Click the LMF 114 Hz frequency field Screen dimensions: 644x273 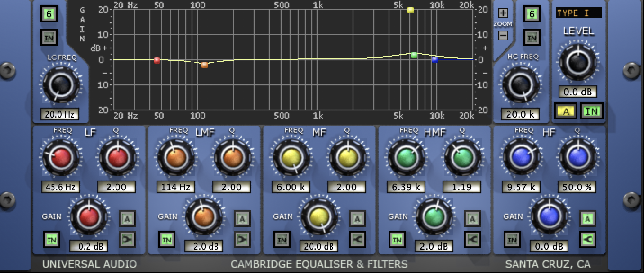[176, 187]
